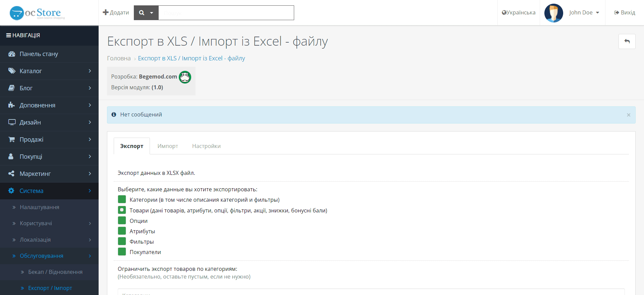Open the John Doe user dropdown
Viewport: 644px width, 295px height.
click(584, 13)
